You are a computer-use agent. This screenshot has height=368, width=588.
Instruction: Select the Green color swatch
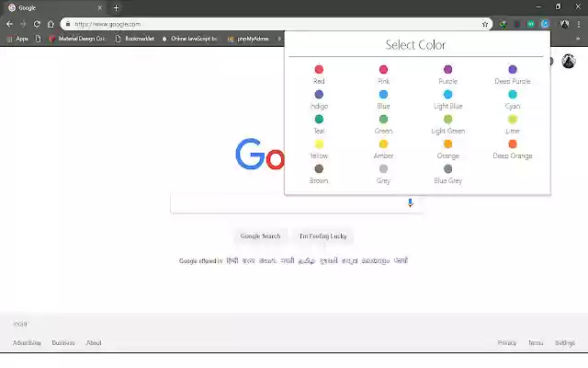[x=383, y=119]
